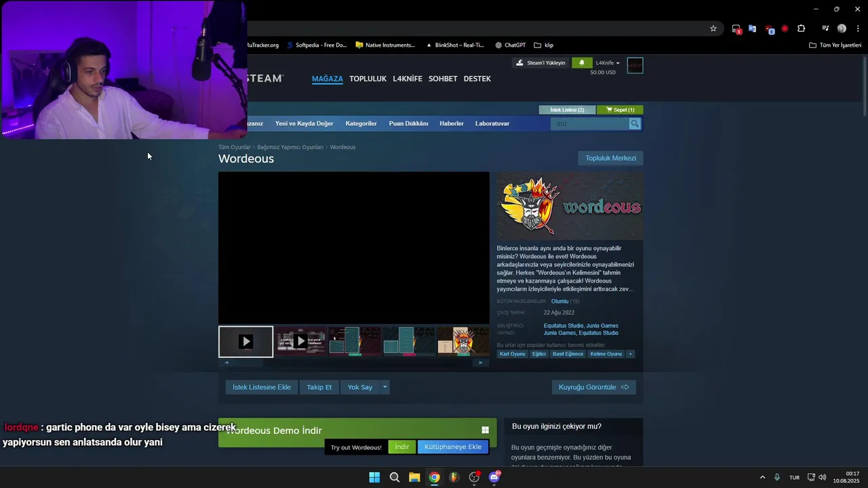
Task: Open Steam notifications bell
Action: click(x=581, y=63)
